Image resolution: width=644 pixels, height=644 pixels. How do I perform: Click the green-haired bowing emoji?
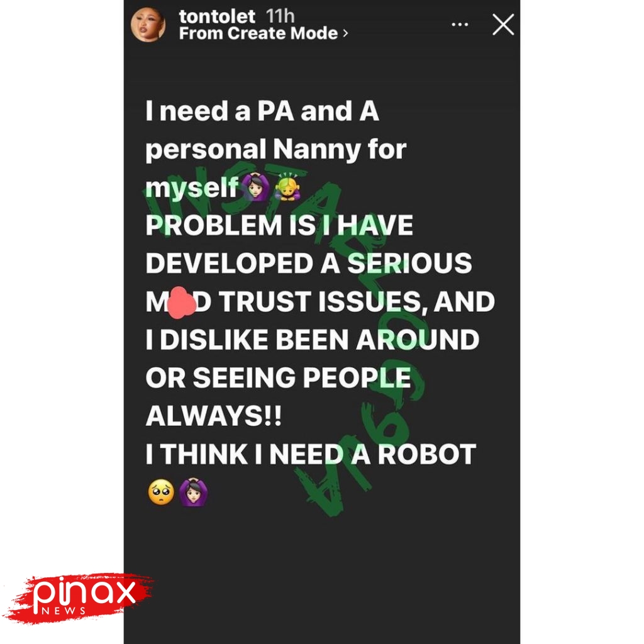287,187
